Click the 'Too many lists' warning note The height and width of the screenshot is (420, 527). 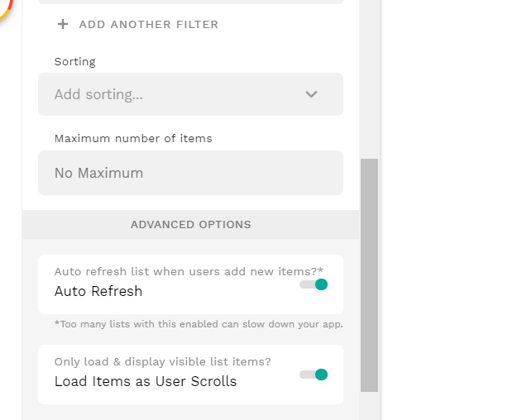pyautogui.click(x=199, y=323)
